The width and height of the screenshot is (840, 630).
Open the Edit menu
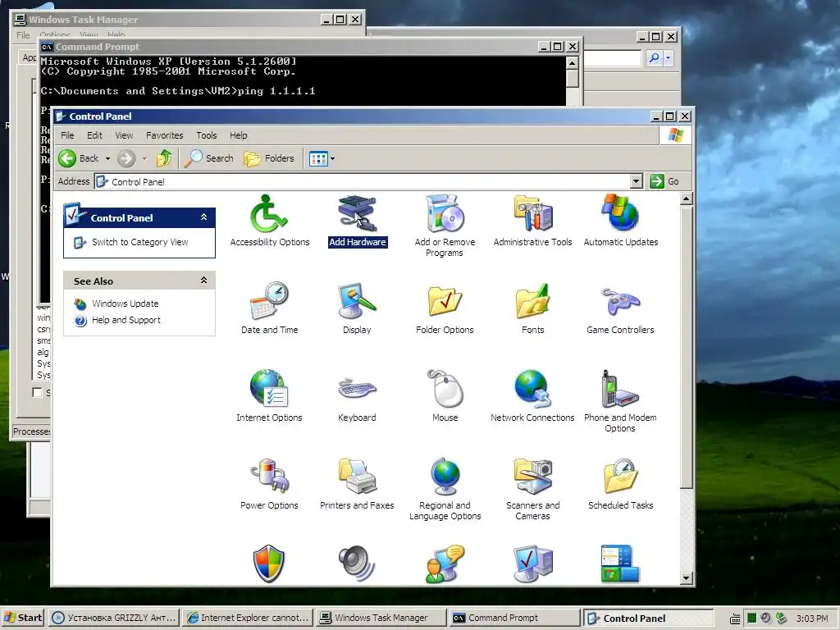[94, 135]
